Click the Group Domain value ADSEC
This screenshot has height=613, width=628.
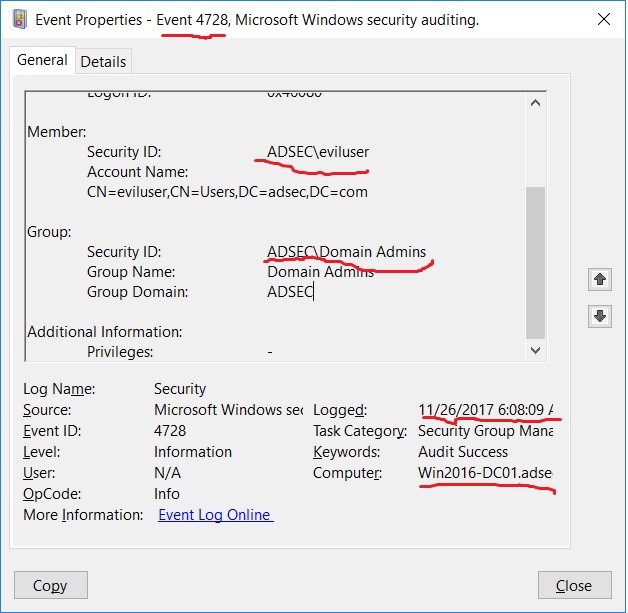(x=290, y=292)
